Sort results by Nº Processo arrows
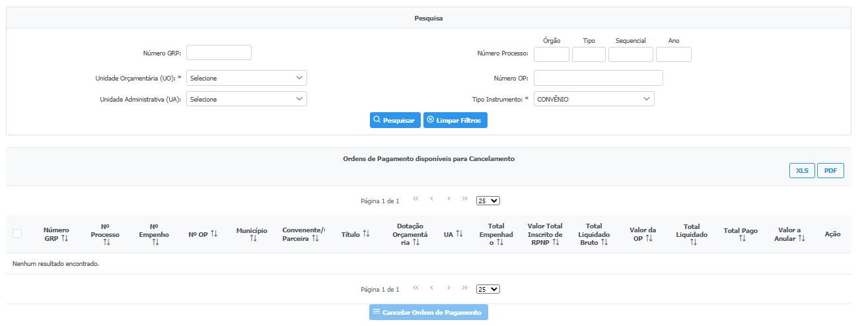868x326 pixels. pos(106,242)
